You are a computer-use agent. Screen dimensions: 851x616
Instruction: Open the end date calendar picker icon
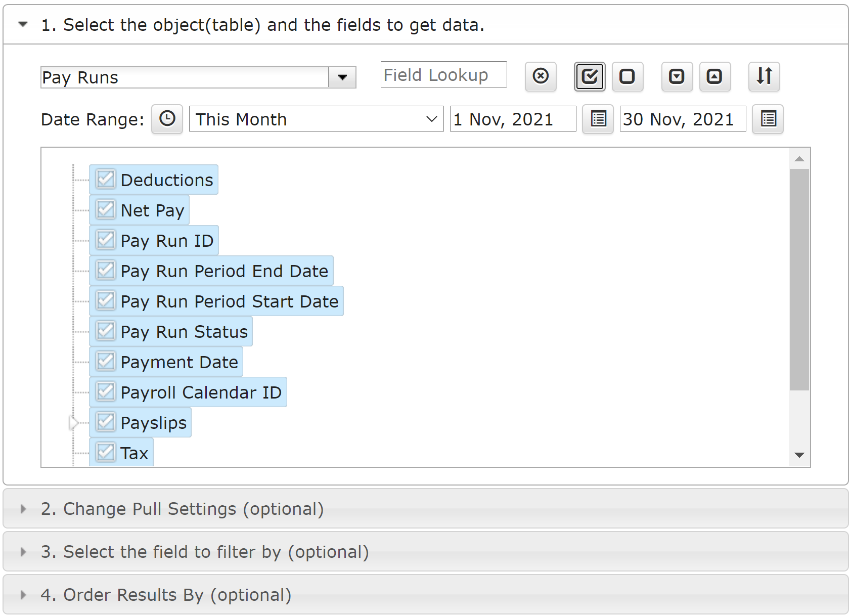(768, 119)
